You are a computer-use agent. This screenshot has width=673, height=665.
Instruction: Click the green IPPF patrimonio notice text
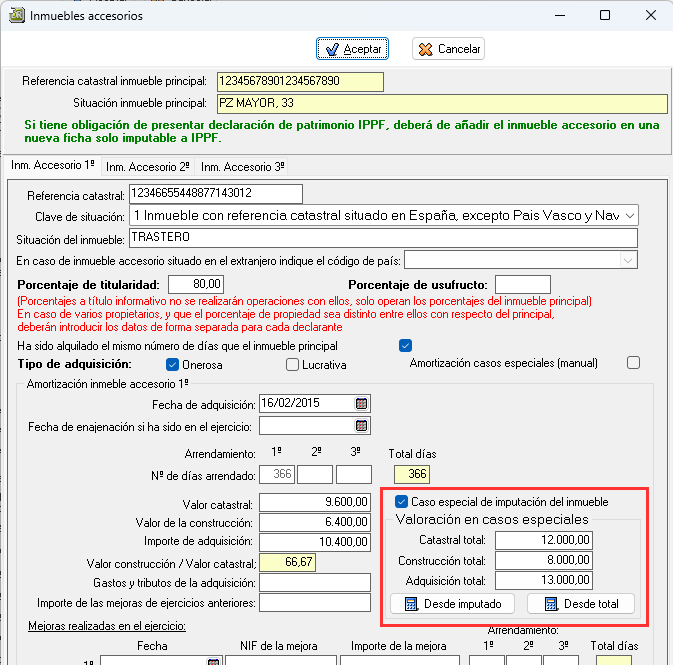pyautogui.click(x=342, y=131)
